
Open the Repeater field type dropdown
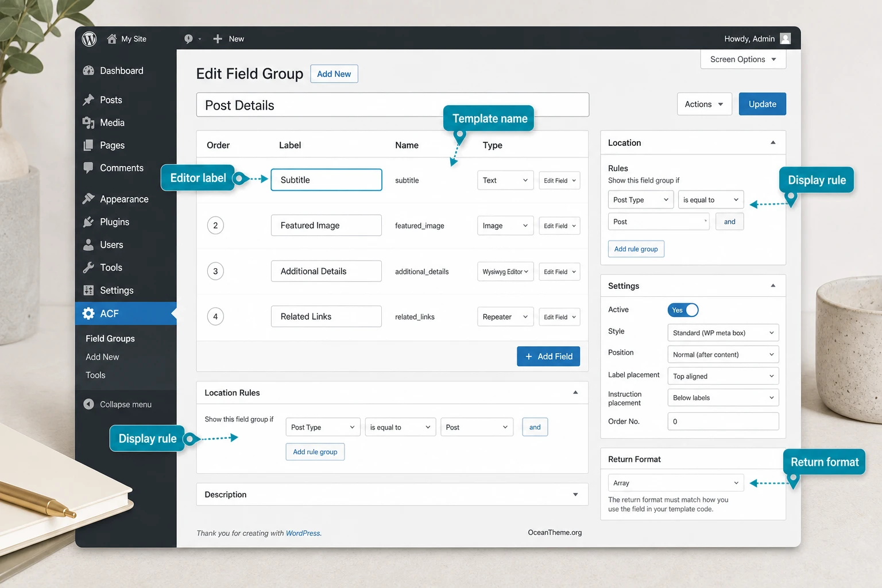tap(505, 317)
